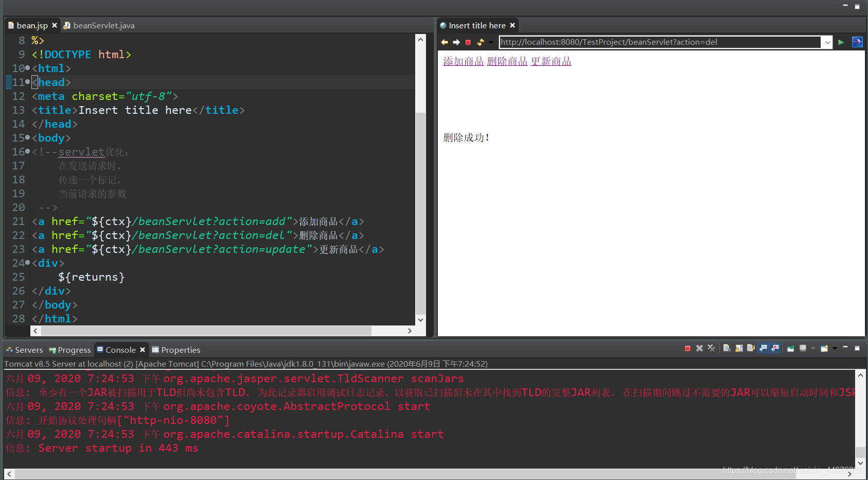The width and height of the screenshot is (868, 480).
Task: Click the URL address field
Action: click(660, 42)
